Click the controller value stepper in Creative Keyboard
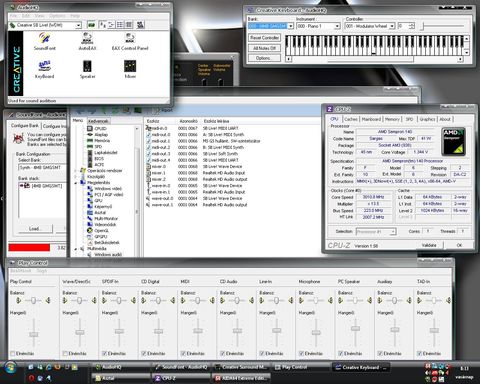Screen dimensions: 480x384 (412, 26)
